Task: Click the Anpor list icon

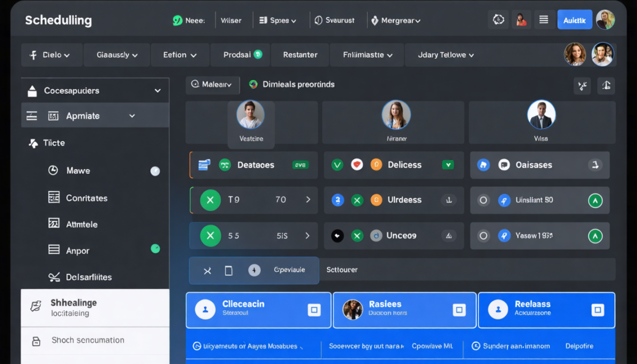Action: pyautogui.click(x=54, y=249)
